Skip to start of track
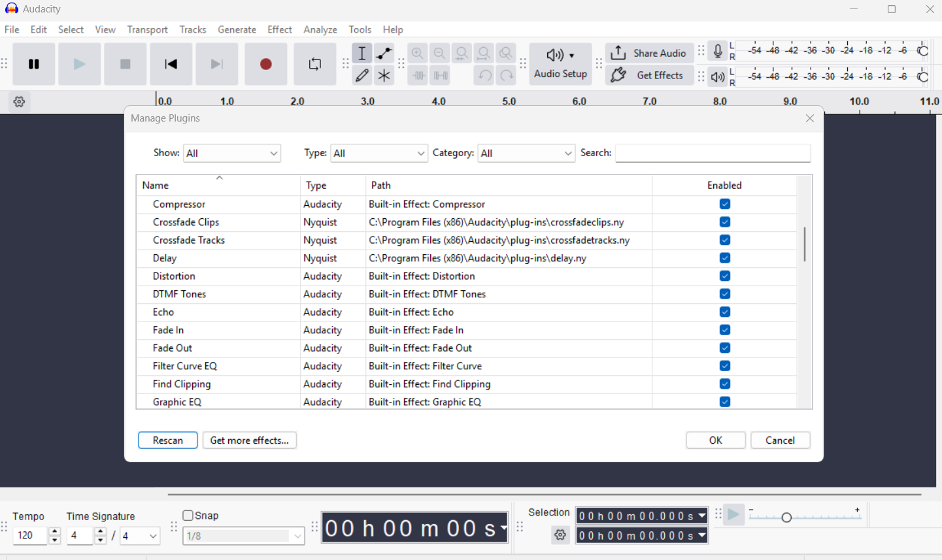This screenshot has height=560, width=942. point(171,64)
